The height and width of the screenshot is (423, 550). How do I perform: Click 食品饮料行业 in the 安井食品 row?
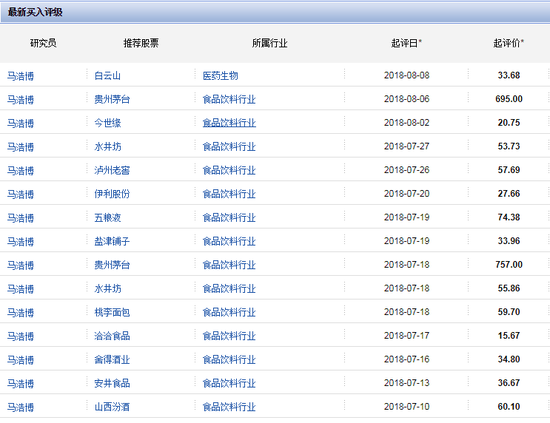[229, 383]
